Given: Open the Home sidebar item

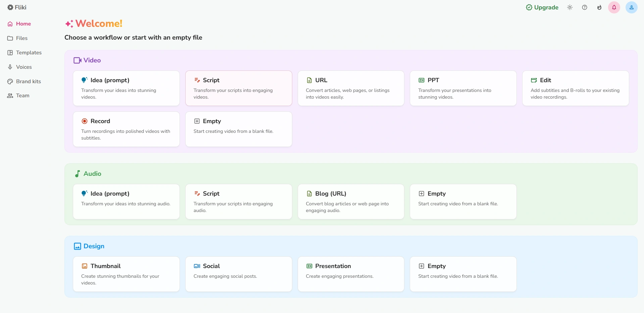Looking at the screenshot, I should [19, 24].
